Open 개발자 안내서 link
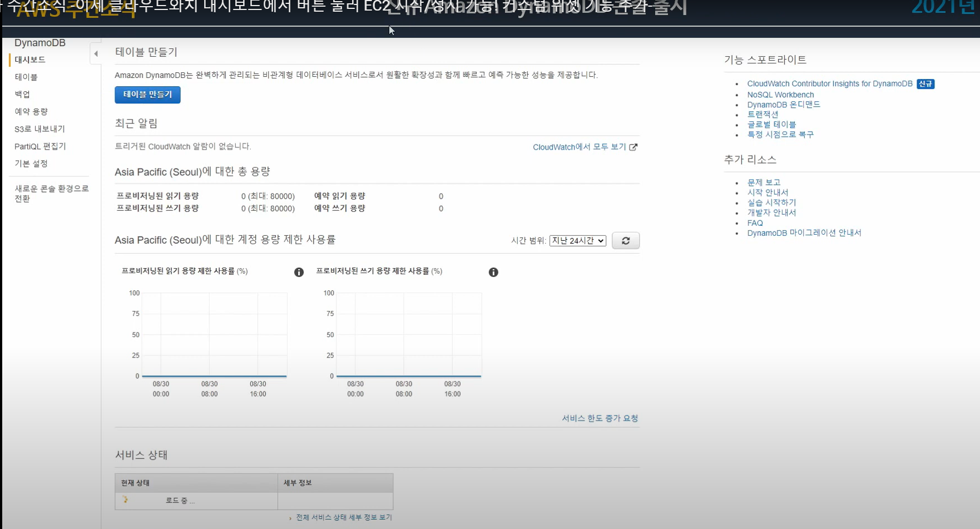980x529 pixels. (x=771, y=212)
